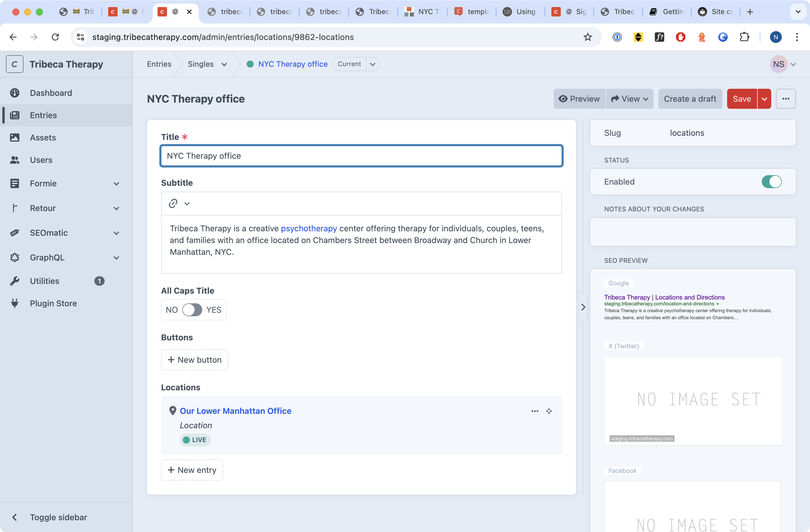The height and width of the screenshot is (532, 810).
Task: Expand the Formie submenu
Action: [x=116, y=183]
